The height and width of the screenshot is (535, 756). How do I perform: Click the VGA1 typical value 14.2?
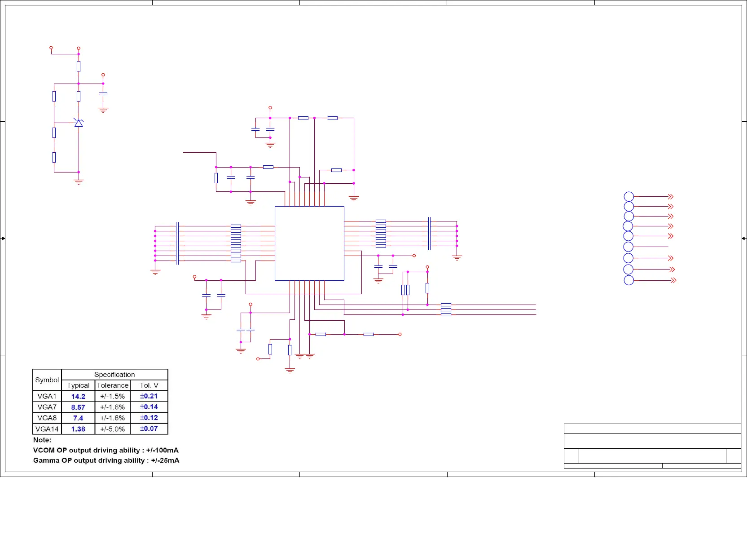pos(78,396)
